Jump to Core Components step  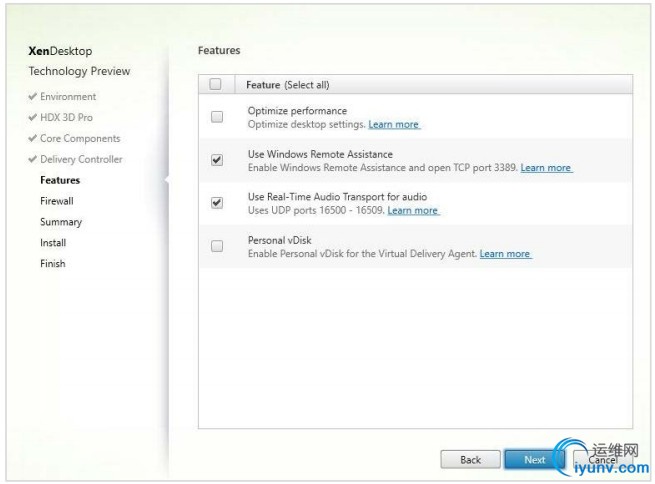pyautogui.click(x=79, y=139)
